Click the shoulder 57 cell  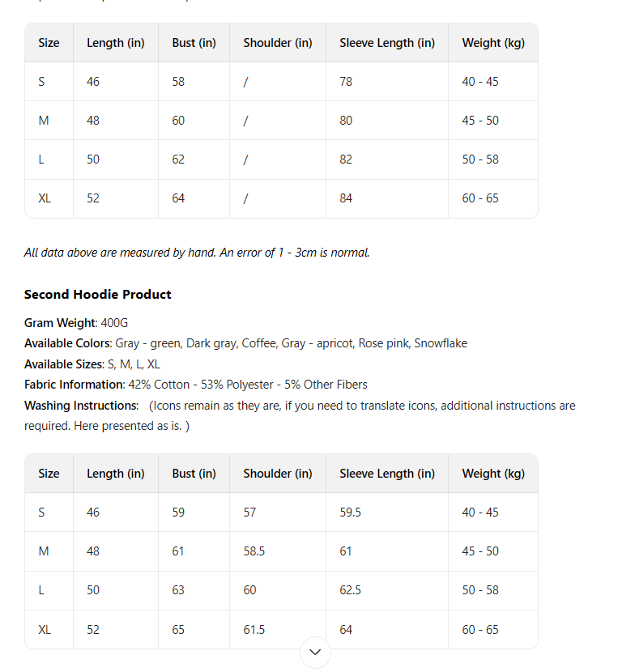click(x=250, y=513)
